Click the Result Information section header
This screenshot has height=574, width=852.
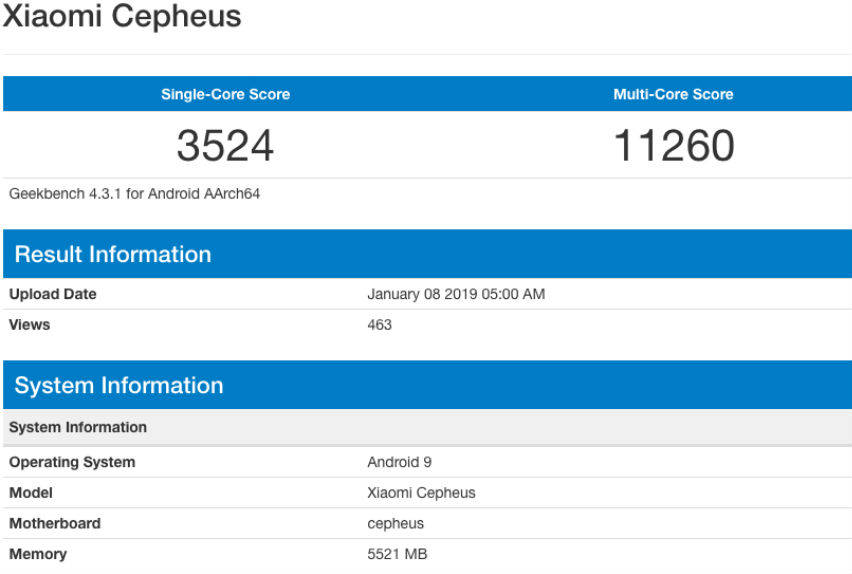(427, 254)
